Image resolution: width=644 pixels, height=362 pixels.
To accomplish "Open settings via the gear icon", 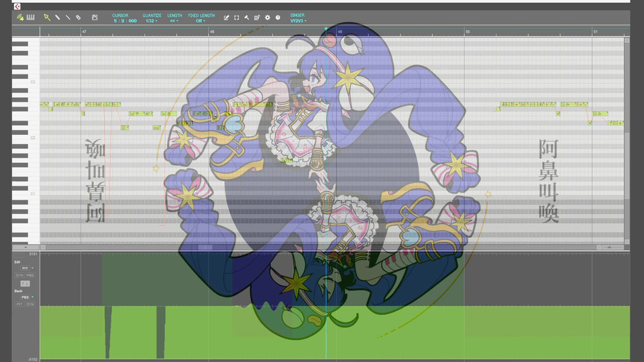I will (268, 17).
